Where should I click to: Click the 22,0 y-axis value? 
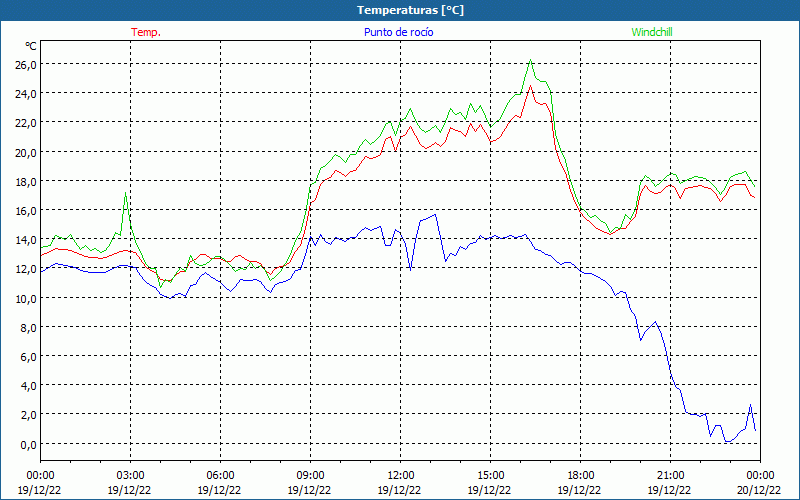tap(26, 123)
